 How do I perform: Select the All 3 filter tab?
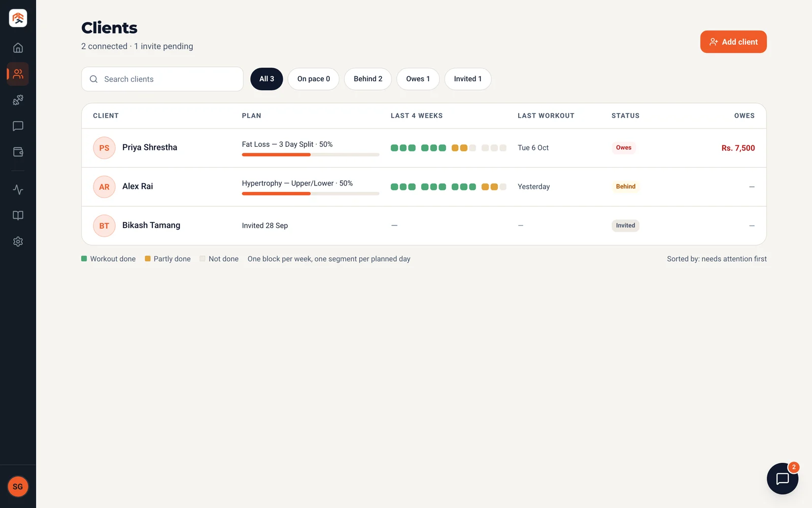(266, 79)
